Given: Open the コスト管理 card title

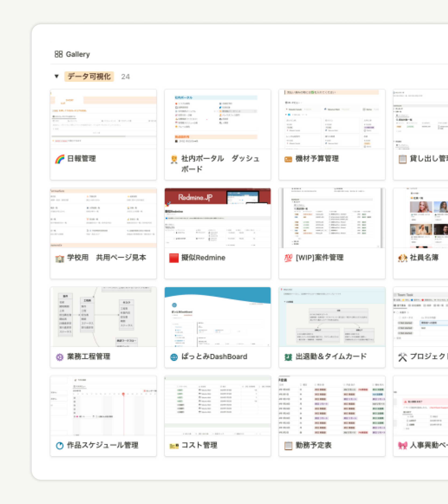Looking at the screenshot, I should [x=199, y=445].
